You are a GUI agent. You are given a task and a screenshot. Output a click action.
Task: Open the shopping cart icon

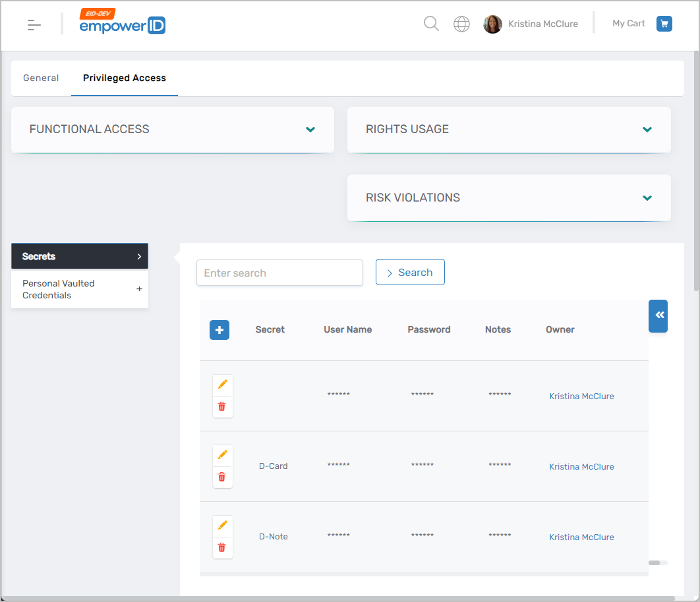pos(664,24)
